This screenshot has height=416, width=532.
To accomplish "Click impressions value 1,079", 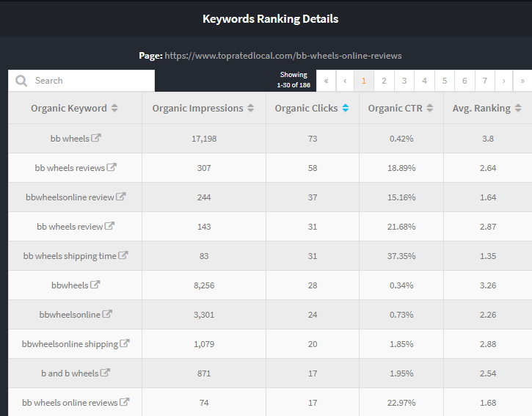I will [204, 344].
